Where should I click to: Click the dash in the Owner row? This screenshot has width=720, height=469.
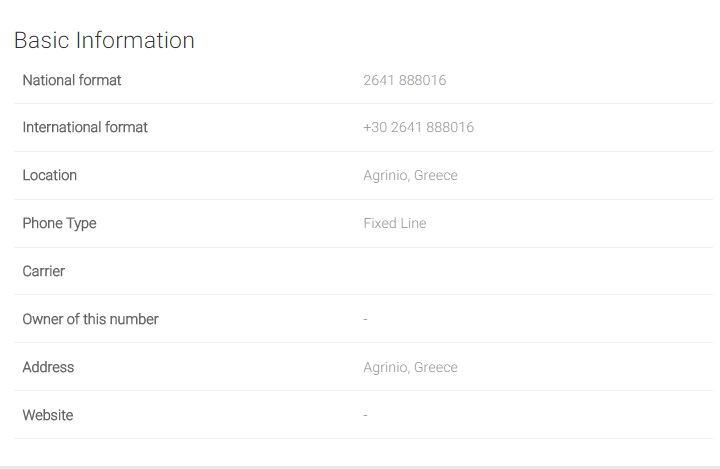click(x=365, y=319)
